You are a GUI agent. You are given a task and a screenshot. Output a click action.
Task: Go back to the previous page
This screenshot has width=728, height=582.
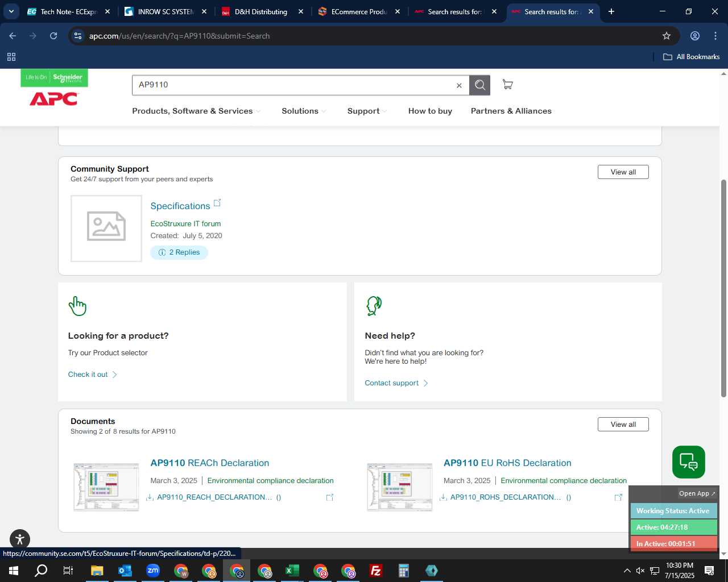click(x=13, y=36)
